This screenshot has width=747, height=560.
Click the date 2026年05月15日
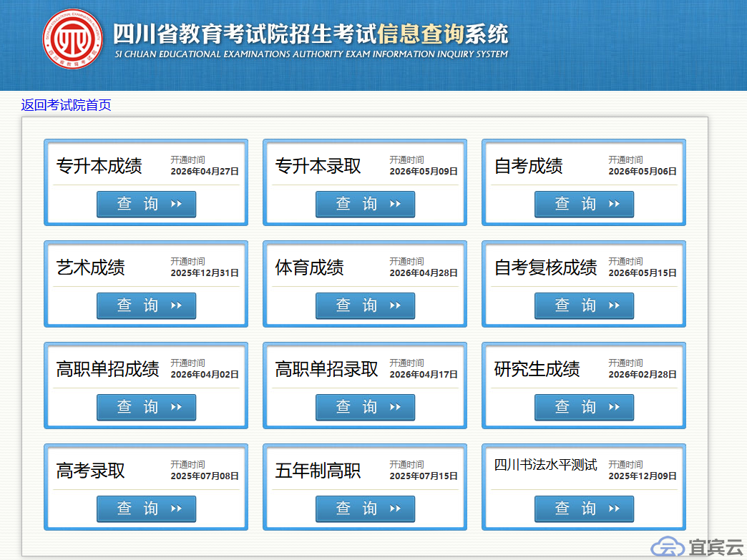(x=643, y=273)
